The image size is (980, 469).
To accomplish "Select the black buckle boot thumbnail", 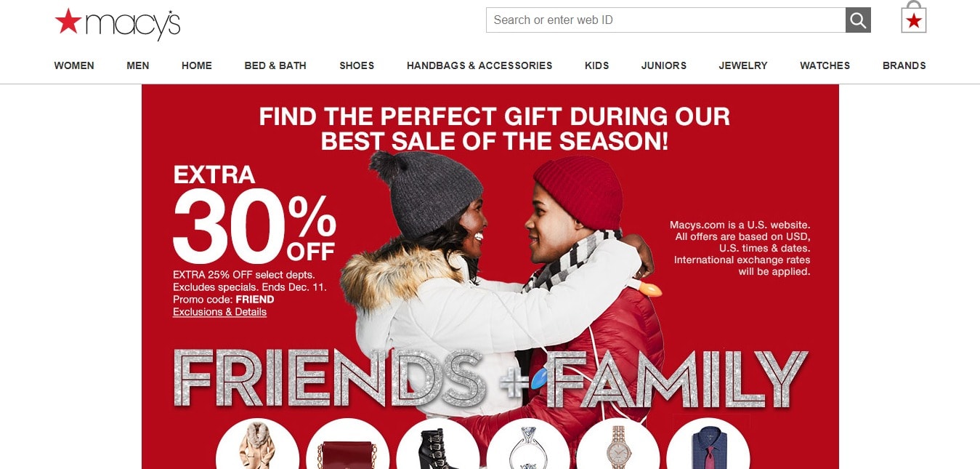I will (x=438, y=444).
